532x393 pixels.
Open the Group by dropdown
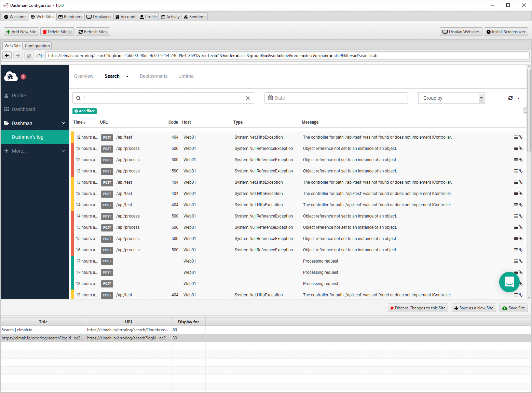481,98
